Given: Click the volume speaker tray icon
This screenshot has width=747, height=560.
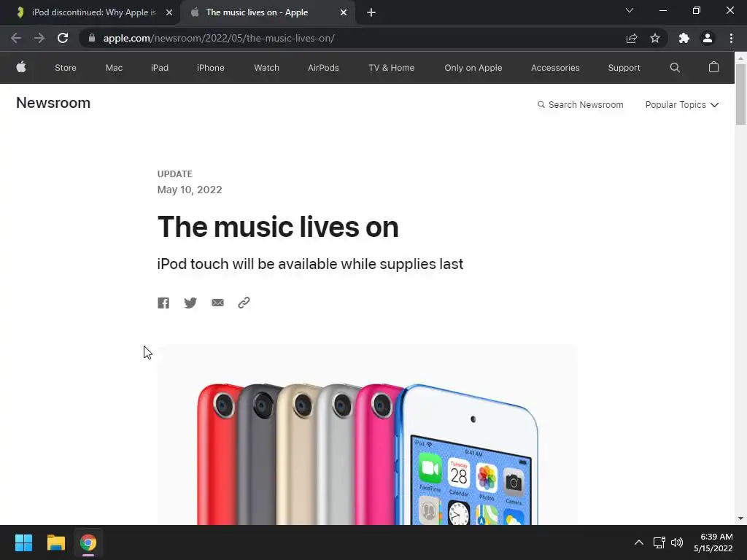Looking at the screenshot, I should [677, 542].
